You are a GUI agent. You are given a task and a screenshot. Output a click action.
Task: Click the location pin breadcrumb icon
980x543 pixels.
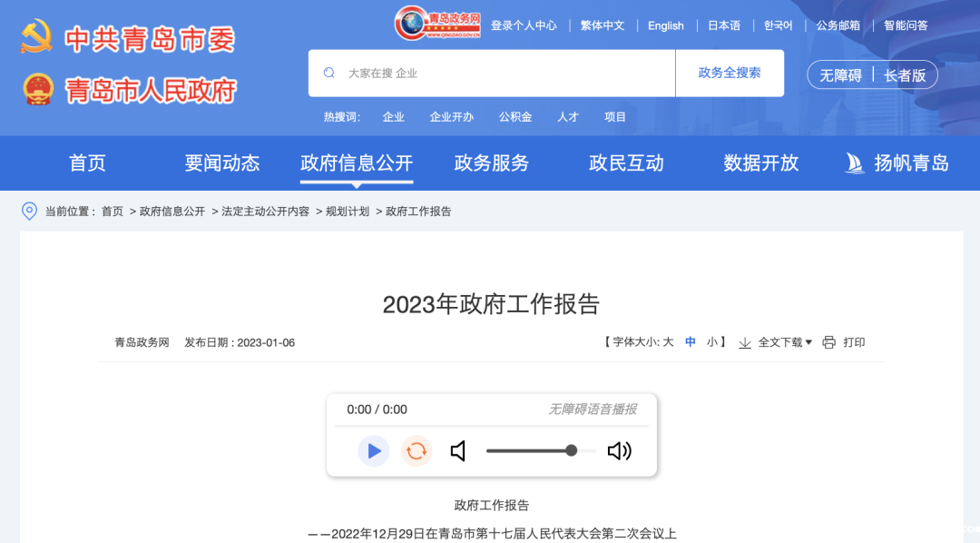coord(30,211)
